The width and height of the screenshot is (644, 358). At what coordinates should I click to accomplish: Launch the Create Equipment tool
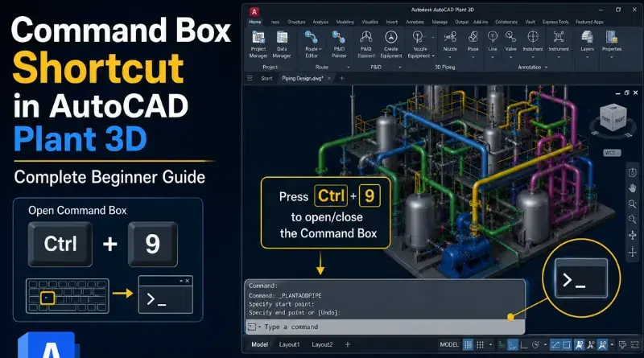pyautogui.click(x=391, y=44)
